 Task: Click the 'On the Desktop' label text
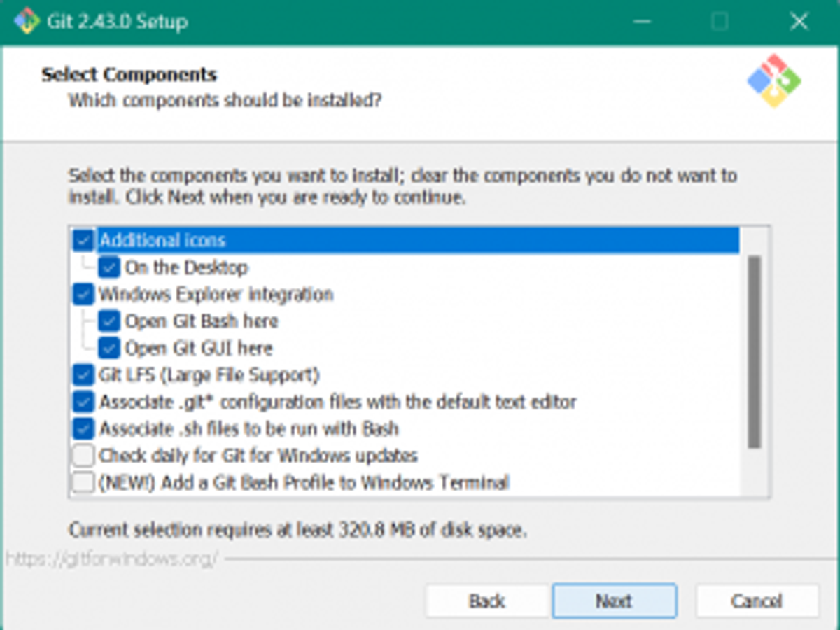click(187, 267)
